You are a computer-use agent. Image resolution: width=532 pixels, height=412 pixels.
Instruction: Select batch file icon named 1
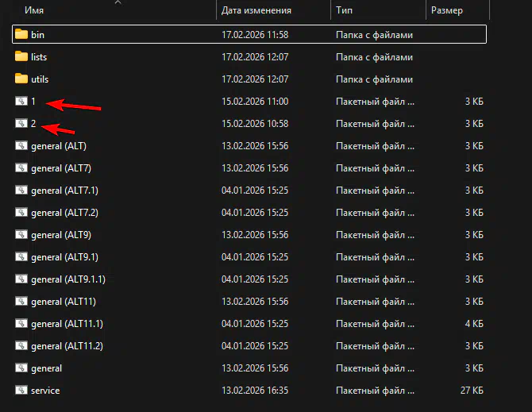[x=21, y=102]
